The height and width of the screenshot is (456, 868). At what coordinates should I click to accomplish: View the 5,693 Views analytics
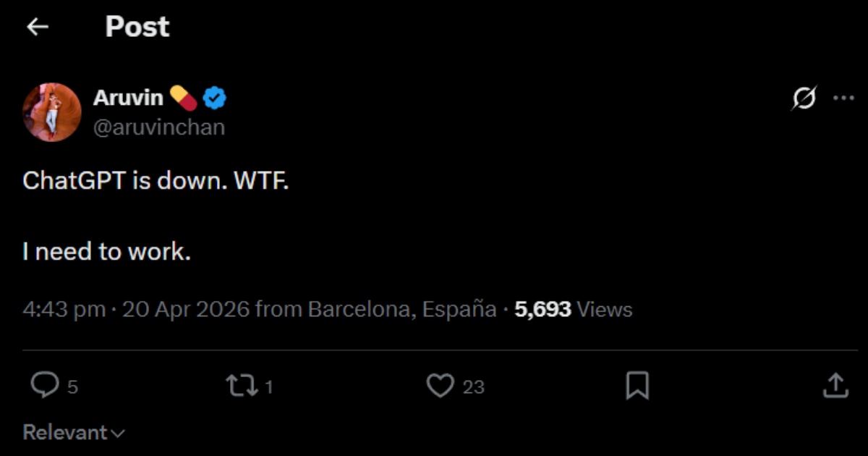[x=573, y=310]
